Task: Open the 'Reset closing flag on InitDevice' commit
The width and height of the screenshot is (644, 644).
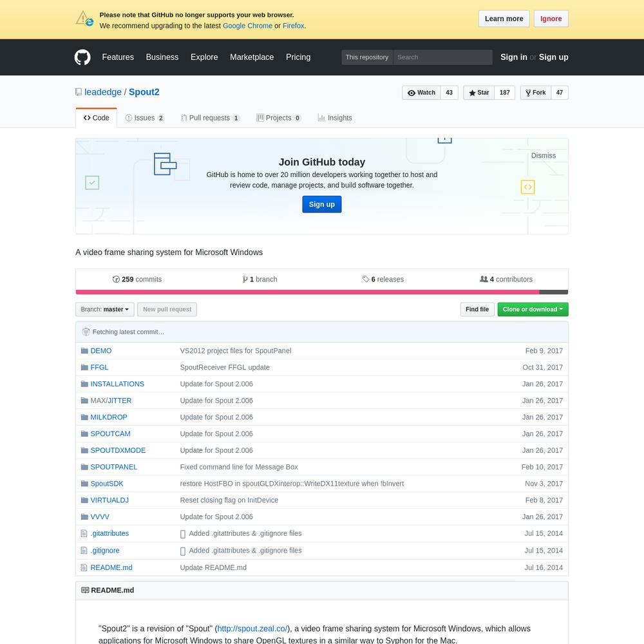Action: click(229, 500)
